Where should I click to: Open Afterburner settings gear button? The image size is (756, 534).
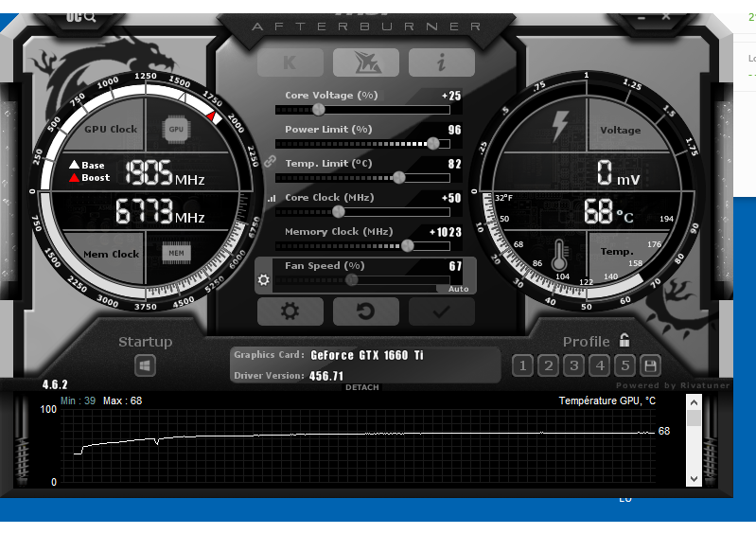tap(290, 311)
